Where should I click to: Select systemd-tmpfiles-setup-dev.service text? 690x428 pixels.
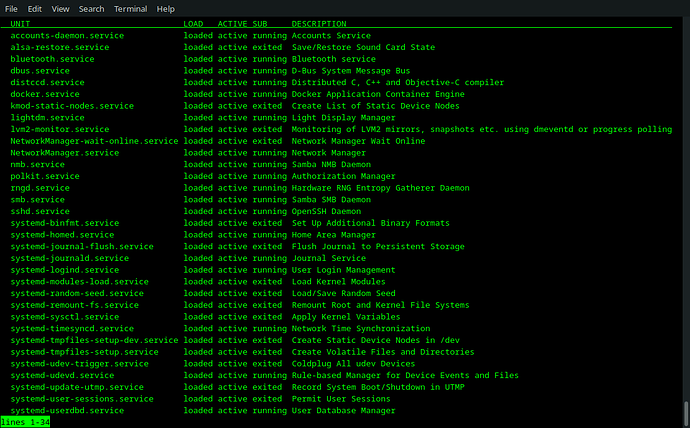pos(94,340)
